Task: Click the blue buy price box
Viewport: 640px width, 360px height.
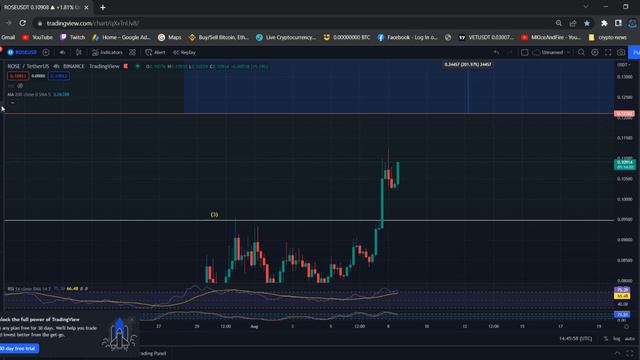Action: (x=58, y=76)
